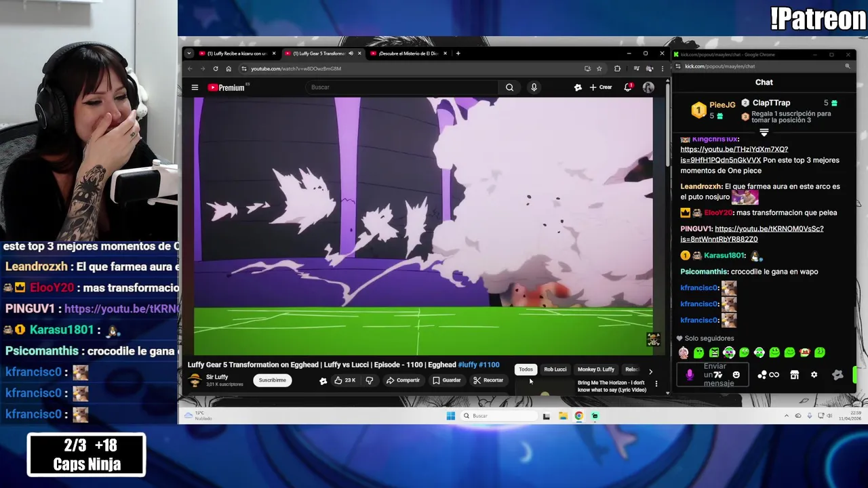
Task: Click PieeJG in the gift leaderboard
Action: [x=722, y=105]
